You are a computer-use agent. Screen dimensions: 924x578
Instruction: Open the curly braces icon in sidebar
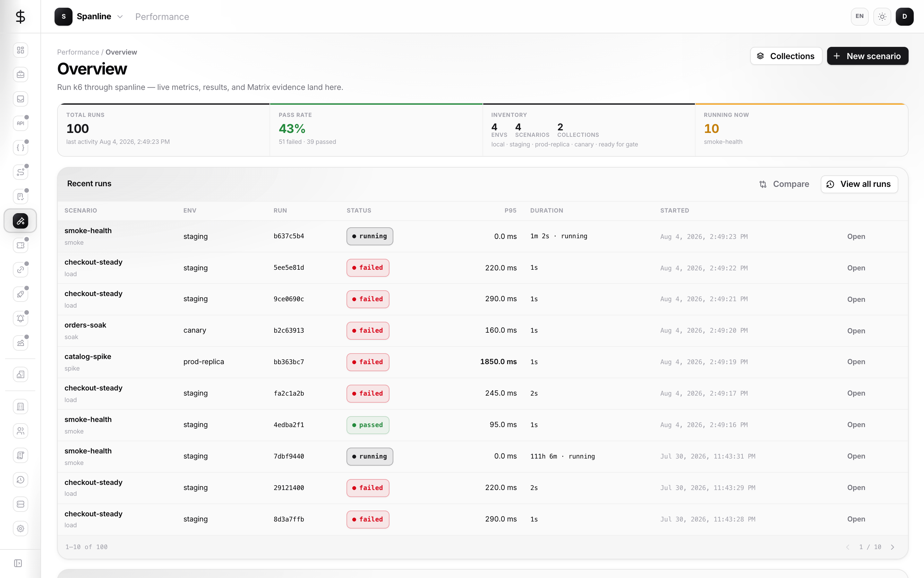coord(21,148)
